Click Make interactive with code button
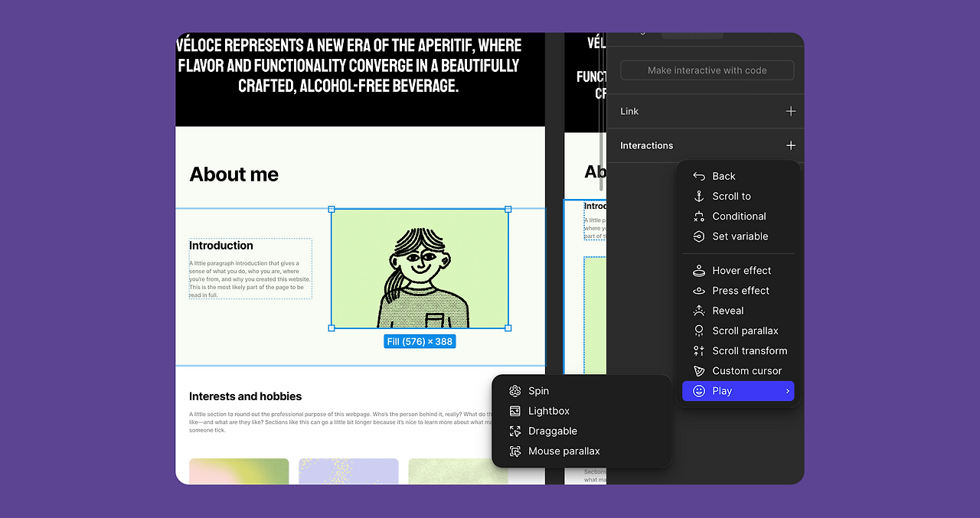 (707, 70)
